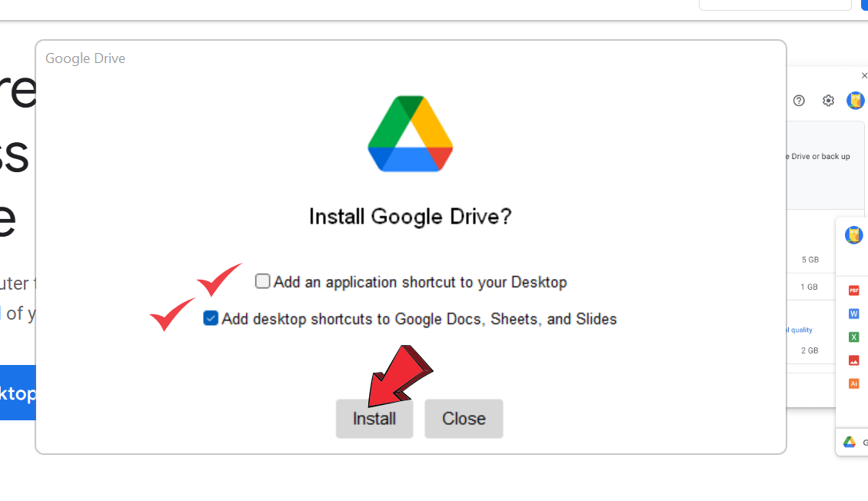Image resolution: width=868 pixels, height=501 pixels.
Task: Uncheck Docs, Sheets, and Slides shortcuts checkbox
Action: point(211,318)
